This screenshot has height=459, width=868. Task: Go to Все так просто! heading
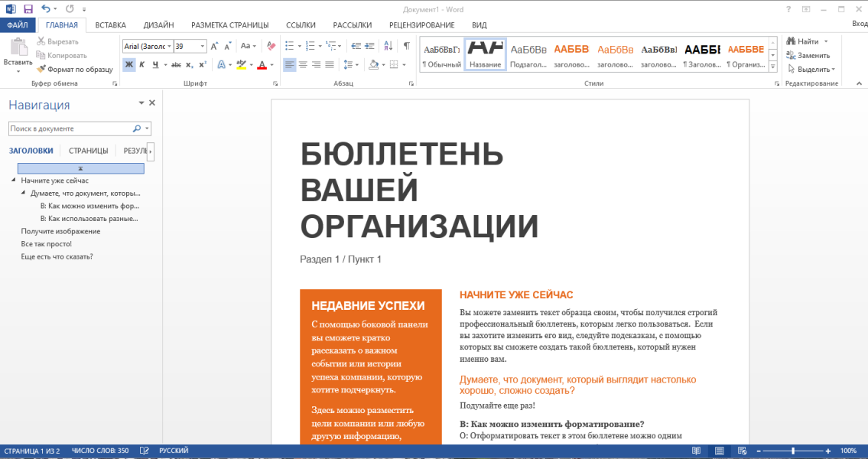pos(47,244)
